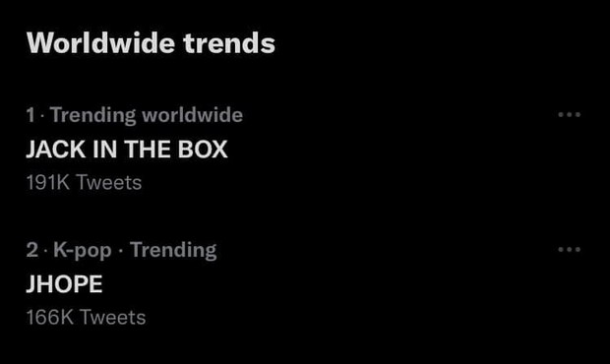Click the Tweets word after 191K

tap(109, 182)
